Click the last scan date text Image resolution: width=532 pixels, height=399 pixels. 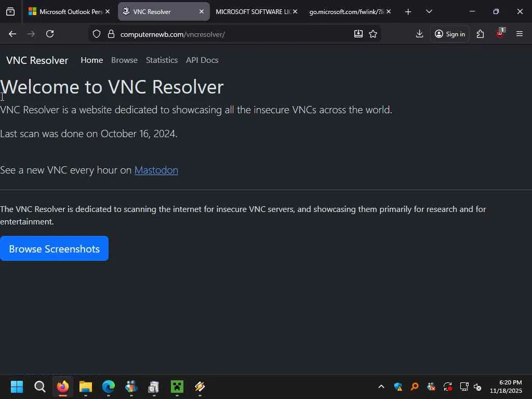click(x=88, y=134)
